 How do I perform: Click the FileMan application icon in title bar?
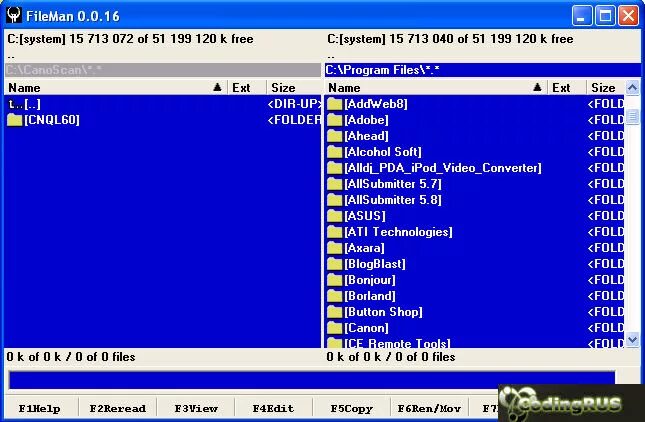[14, 15]
